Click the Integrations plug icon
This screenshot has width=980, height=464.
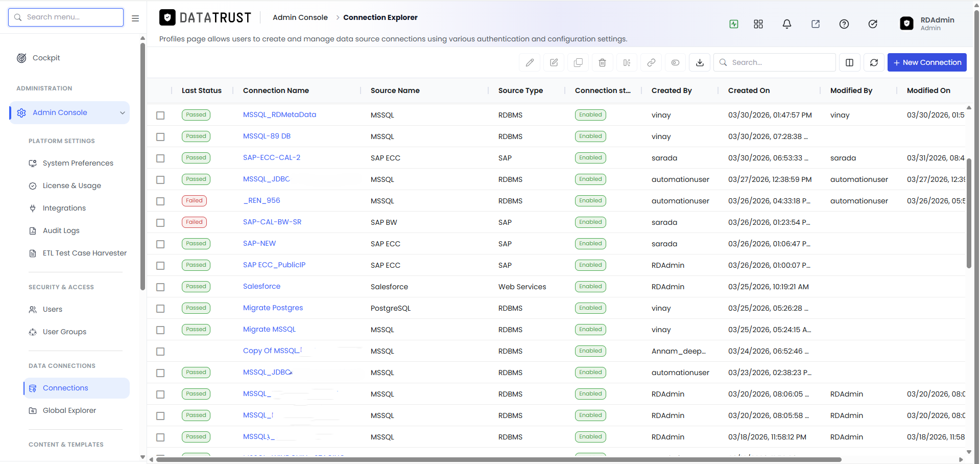(x=33, y=208)
